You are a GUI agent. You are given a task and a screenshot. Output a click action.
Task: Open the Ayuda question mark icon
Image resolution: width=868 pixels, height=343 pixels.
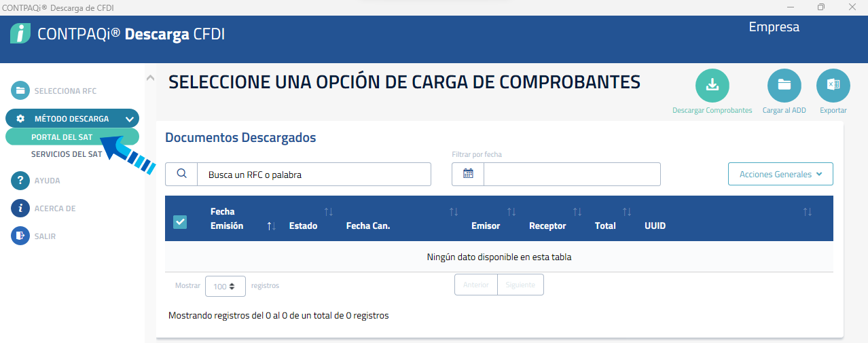coord(20,181)
